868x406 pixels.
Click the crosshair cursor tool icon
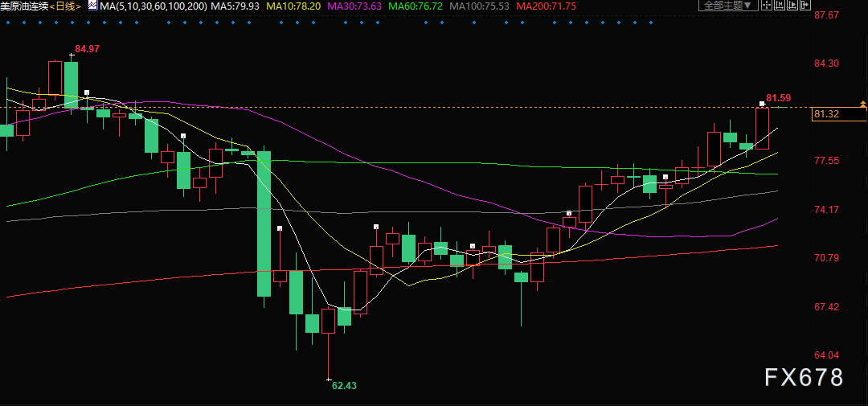pyautogui.click(x=767, y=5)
